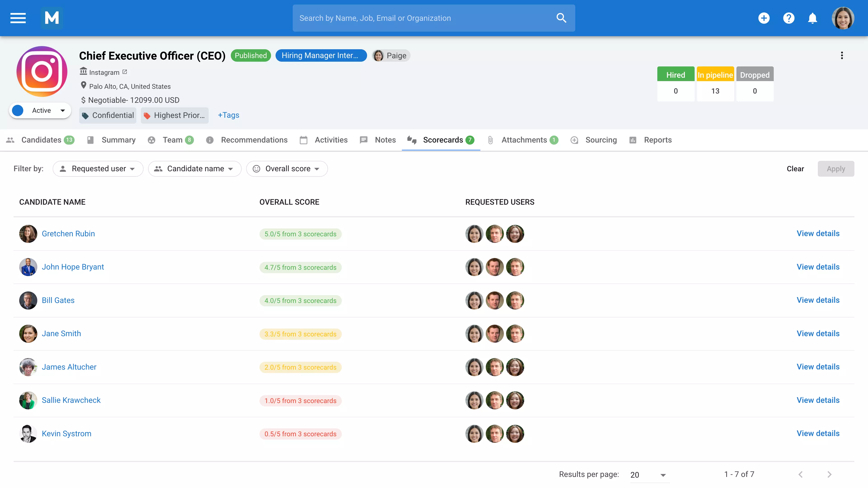Open your profile avatar in the header
This screenshot has height=488, width=868.
[843, 18]
